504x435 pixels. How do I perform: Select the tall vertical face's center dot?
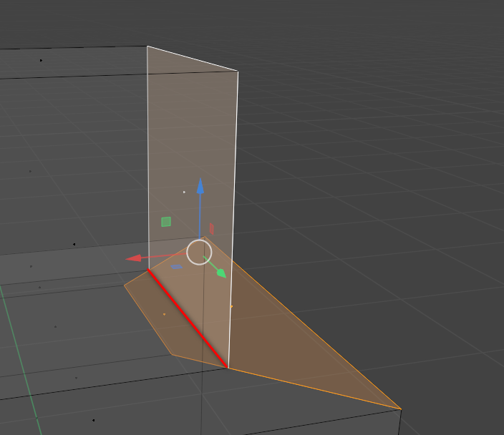(x=184, y=192)
